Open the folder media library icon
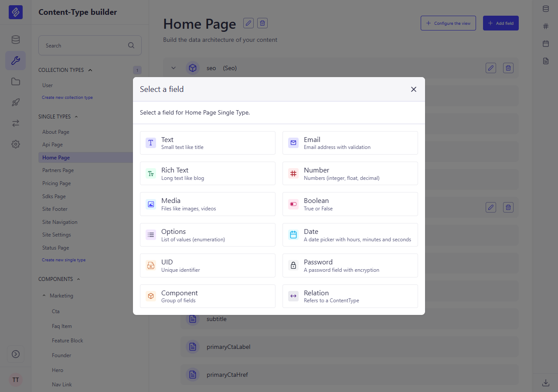Image resolution: width=558 pixels, height=392 pixels. point(16,81)
